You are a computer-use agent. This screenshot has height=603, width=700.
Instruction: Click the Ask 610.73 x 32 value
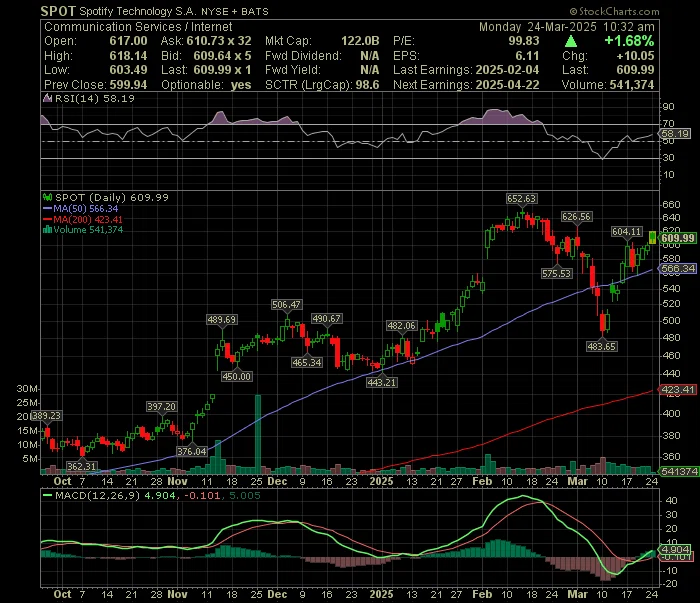click(x=219, y=41)
